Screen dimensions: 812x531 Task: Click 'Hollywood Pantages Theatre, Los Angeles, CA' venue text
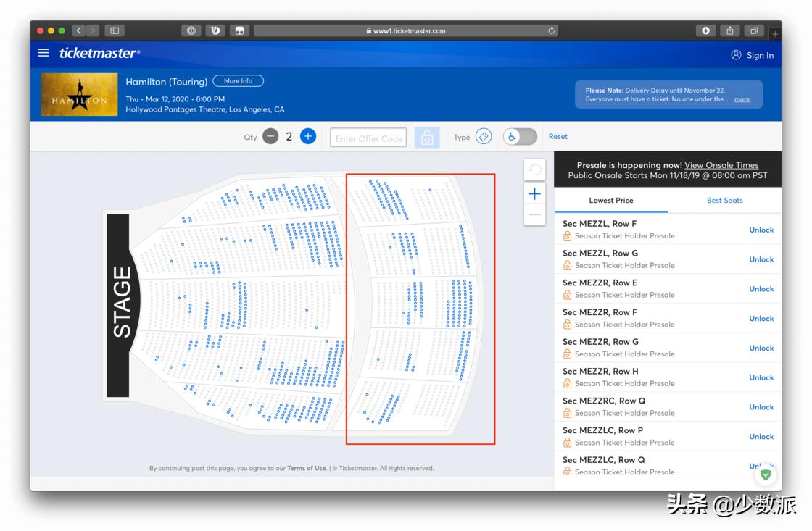tap(205, 109)
